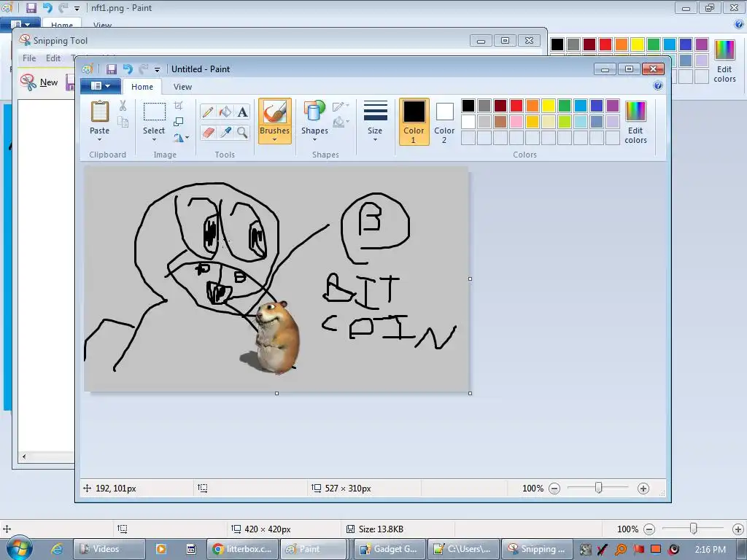
Task: Click the clock showing 2:16 PM
Action: [711, 549]
